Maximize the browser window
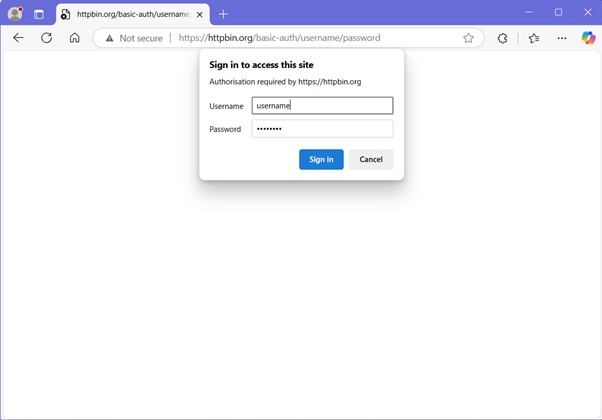Viewport: 602px width, 420px height. (x=558, y=12)
